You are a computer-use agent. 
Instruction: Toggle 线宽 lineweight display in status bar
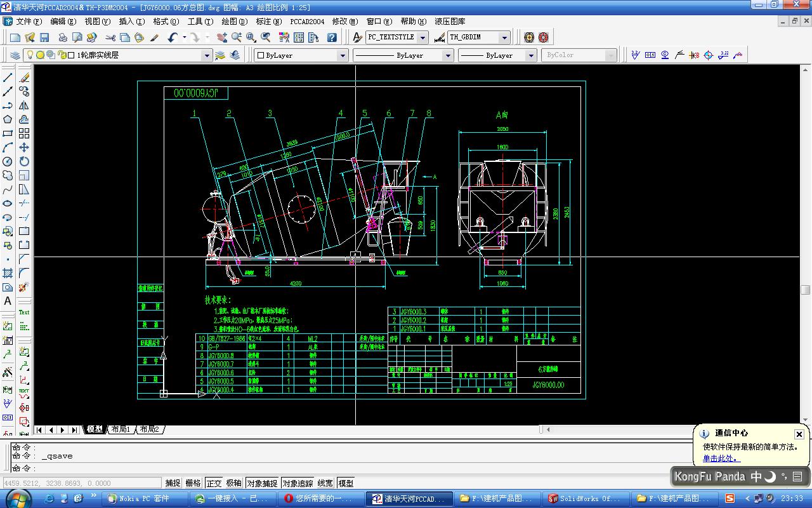point(325,483)
